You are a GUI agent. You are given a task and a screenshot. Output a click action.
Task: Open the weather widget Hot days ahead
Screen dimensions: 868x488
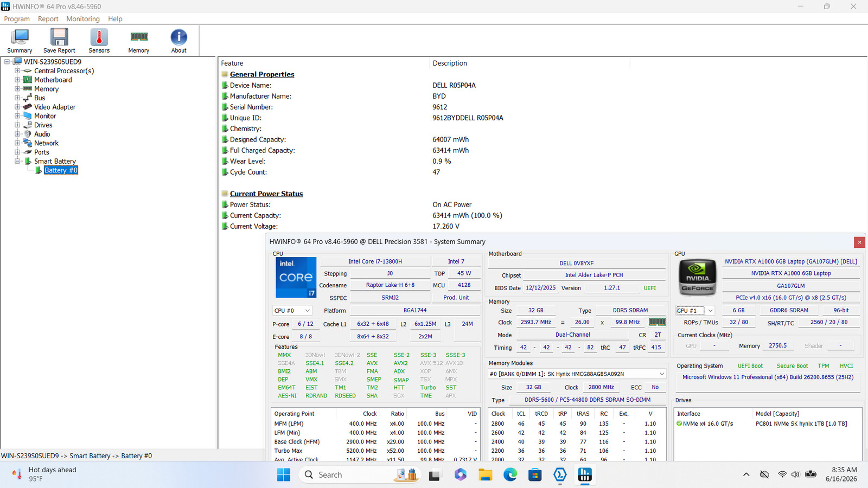tap(44, 474)
